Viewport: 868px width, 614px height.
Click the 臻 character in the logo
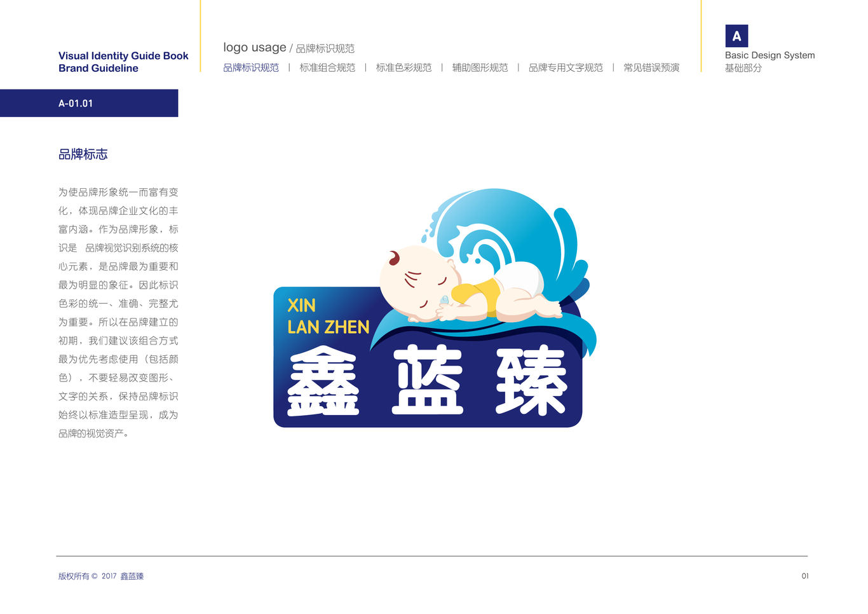click(531, 381)
